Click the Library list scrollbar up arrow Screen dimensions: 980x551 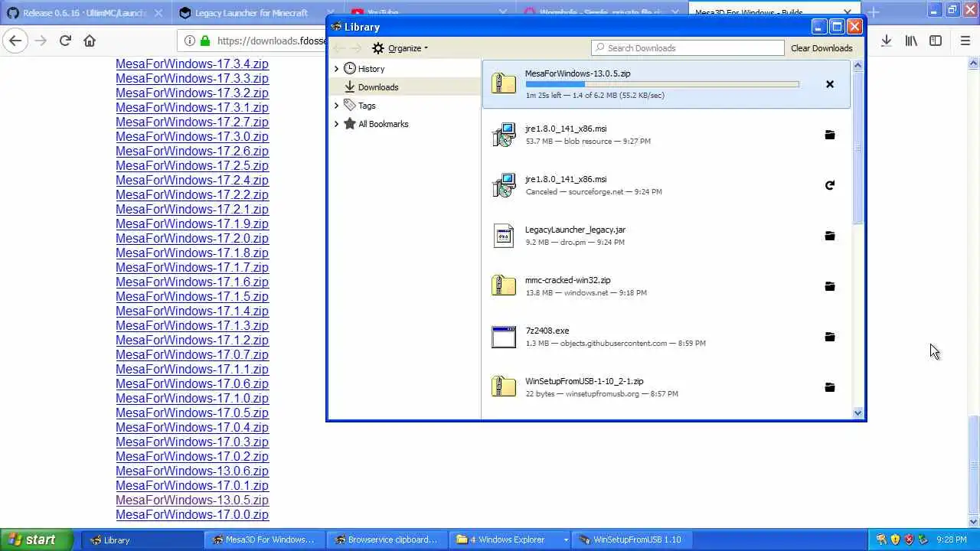pos(857,66)
